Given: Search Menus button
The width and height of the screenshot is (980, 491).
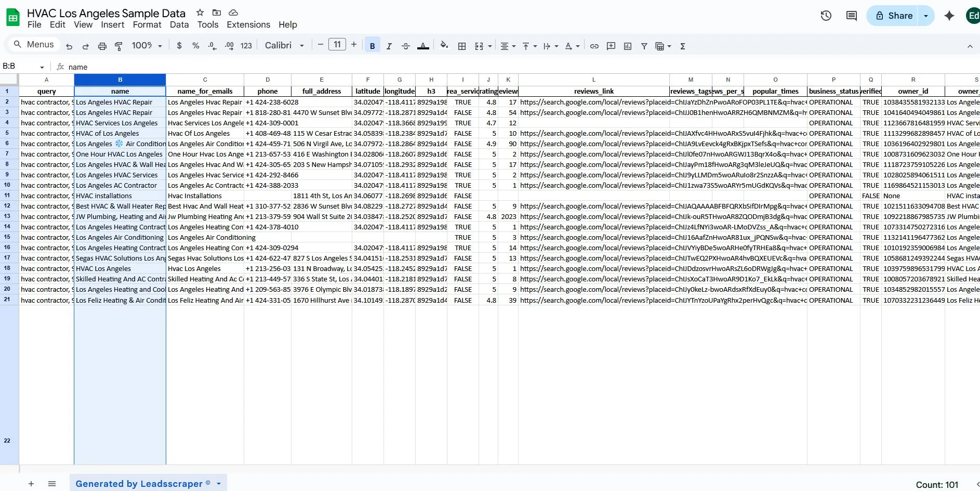Looking at the screenshot, I should click(x=34, y=45).
